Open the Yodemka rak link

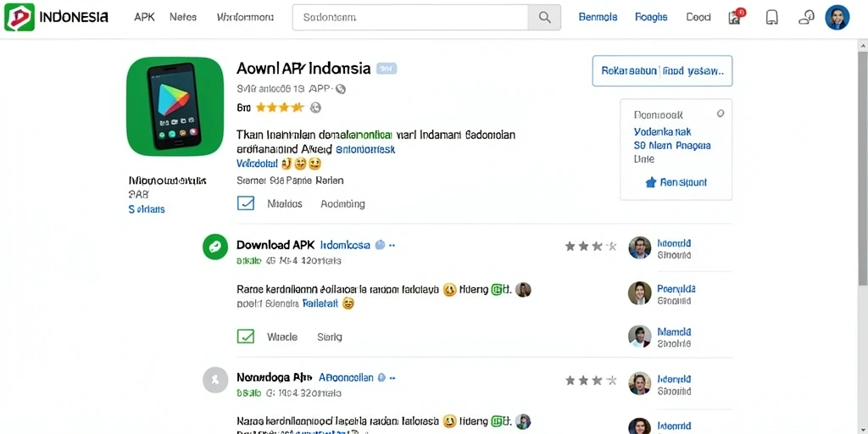click(x=662, y=131)
